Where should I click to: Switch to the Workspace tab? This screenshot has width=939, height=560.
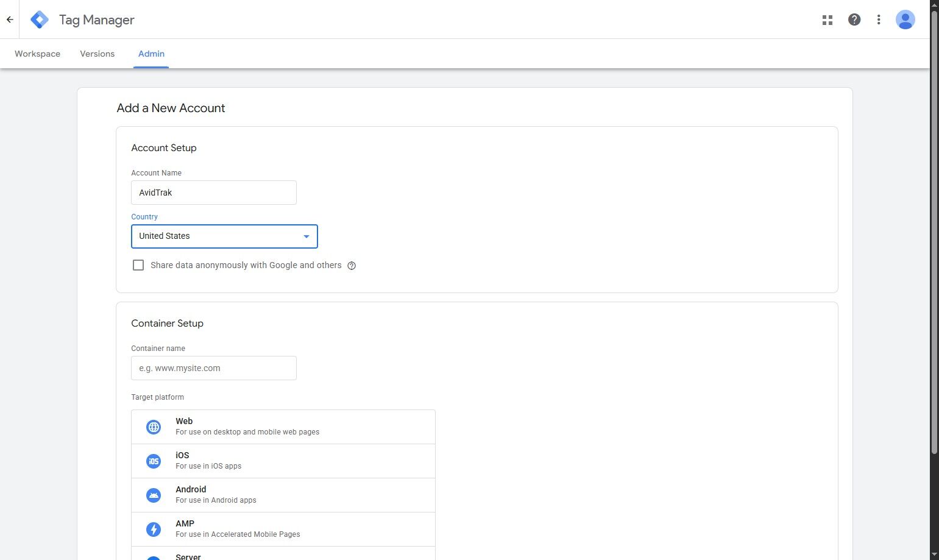pyautogui.click(x=38, y=54)
